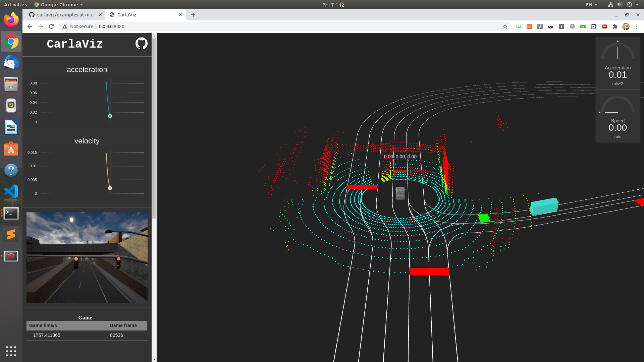The width and height of the screenshot is (644, 362).
Task: Open Chrome extensions puzzle icon
Action: pyautogui.click(x=615, y=26)
